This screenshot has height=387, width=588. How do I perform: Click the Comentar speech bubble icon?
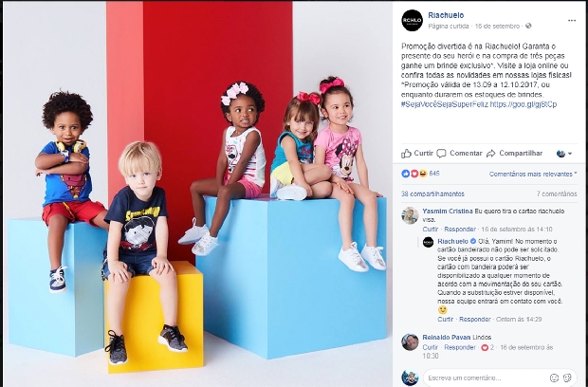point(441,154)
